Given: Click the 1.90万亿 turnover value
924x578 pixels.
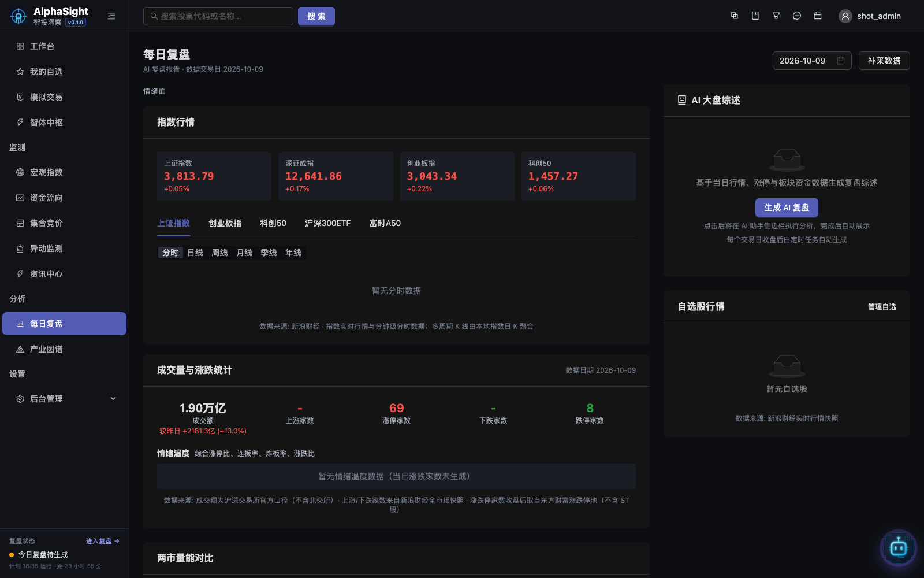Looking at the screenshot, I should pyautogui.click(x=203, y=408).
